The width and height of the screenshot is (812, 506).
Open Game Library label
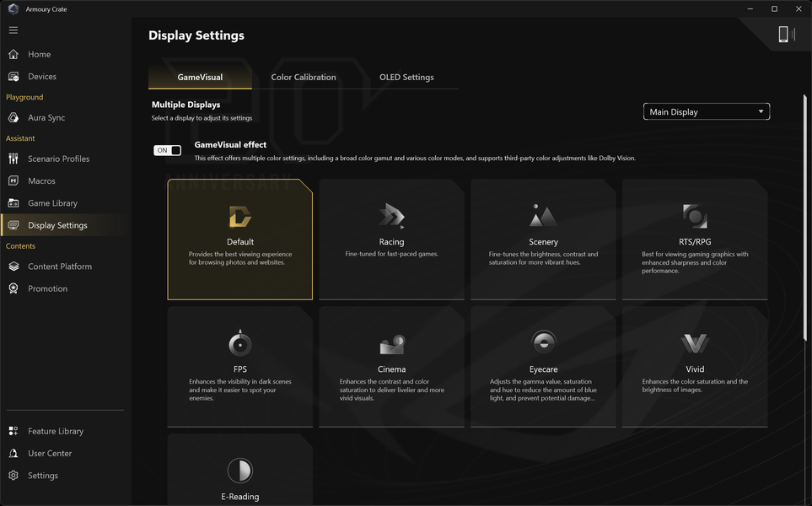click(53, 203)
